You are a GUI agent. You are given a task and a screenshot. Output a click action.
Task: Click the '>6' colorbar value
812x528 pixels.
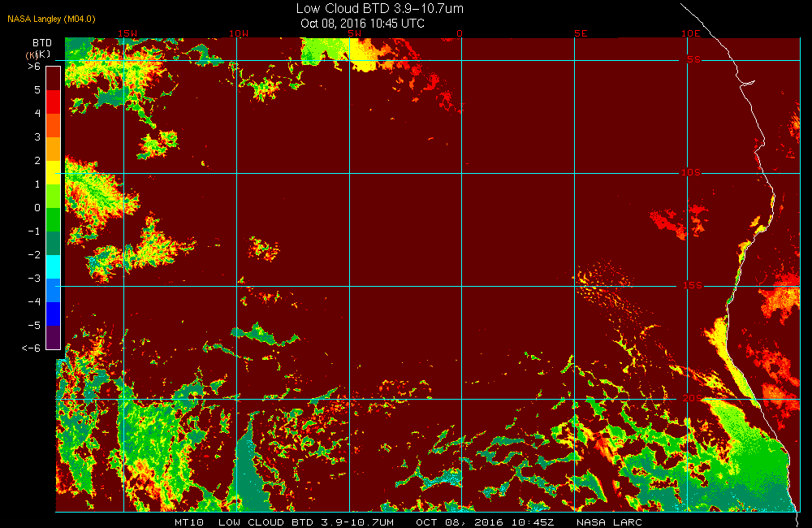click(x=34, y=67)
